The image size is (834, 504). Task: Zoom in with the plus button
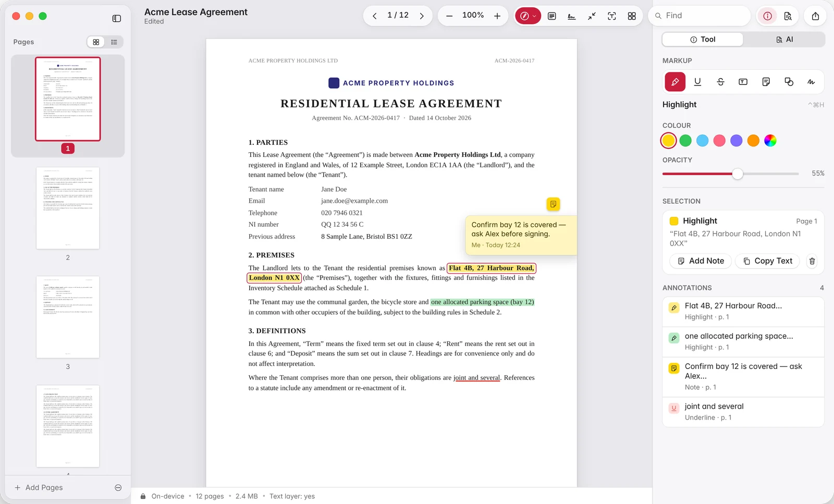click(x=497, y=16)
